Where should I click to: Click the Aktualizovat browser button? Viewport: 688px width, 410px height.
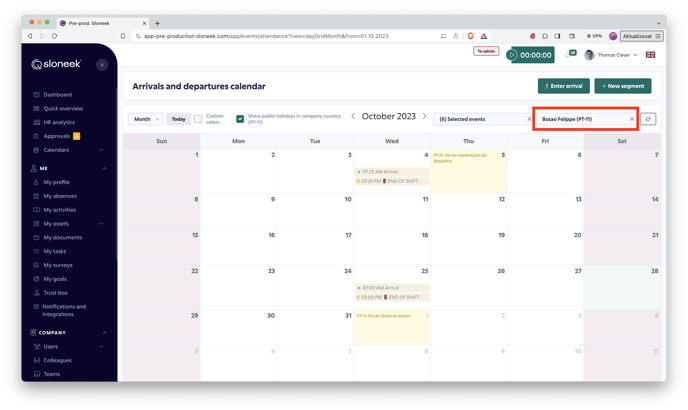click(641, 36)
